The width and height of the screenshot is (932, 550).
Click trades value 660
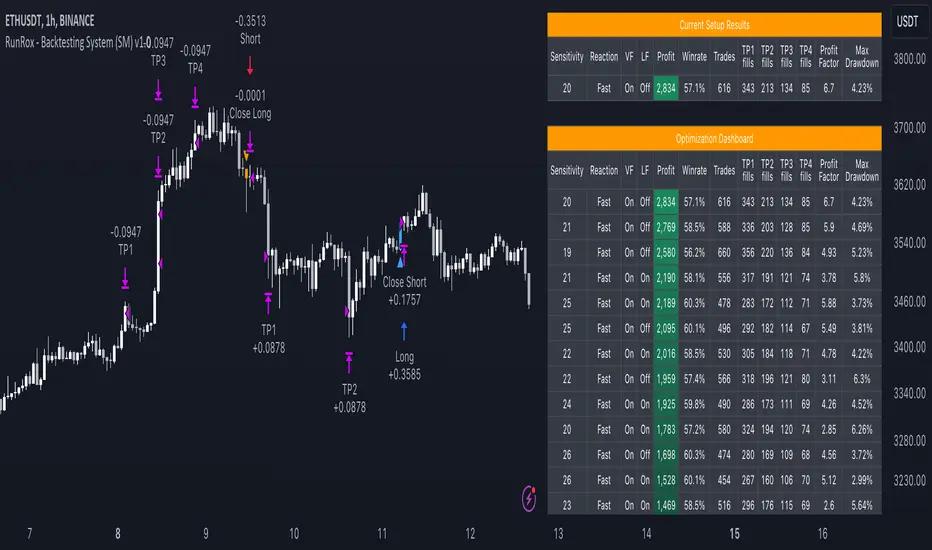[724, 253]
